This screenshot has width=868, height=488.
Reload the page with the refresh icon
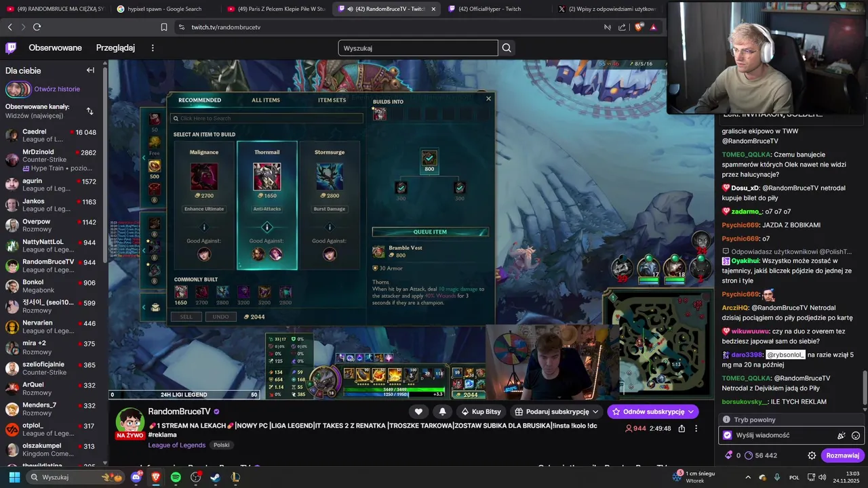point(37,27)
